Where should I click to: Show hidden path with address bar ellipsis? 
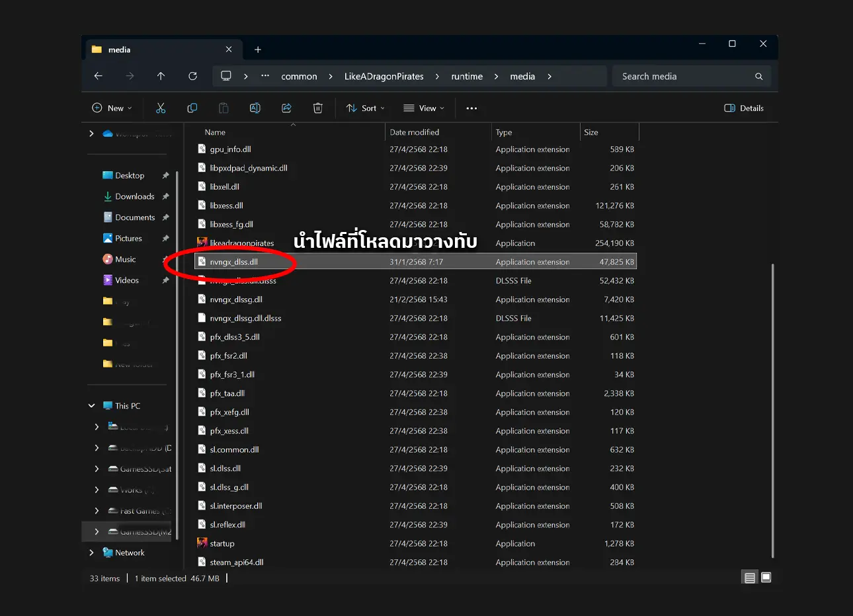265,76
